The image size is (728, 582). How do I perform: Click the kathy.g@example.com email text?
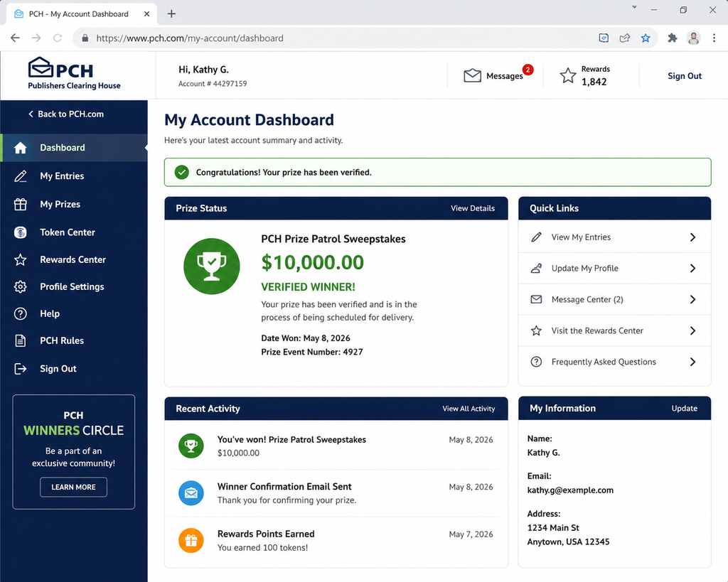570,490
